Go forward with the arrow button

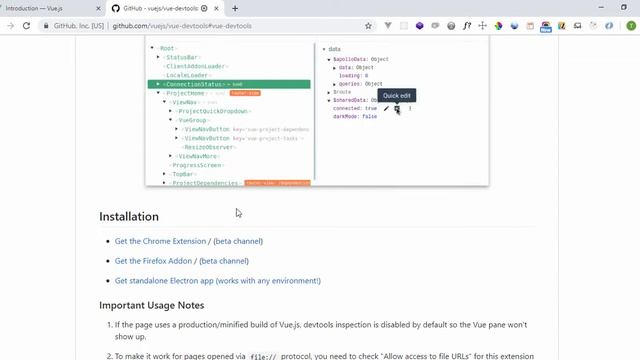click(x=11, y=26)
